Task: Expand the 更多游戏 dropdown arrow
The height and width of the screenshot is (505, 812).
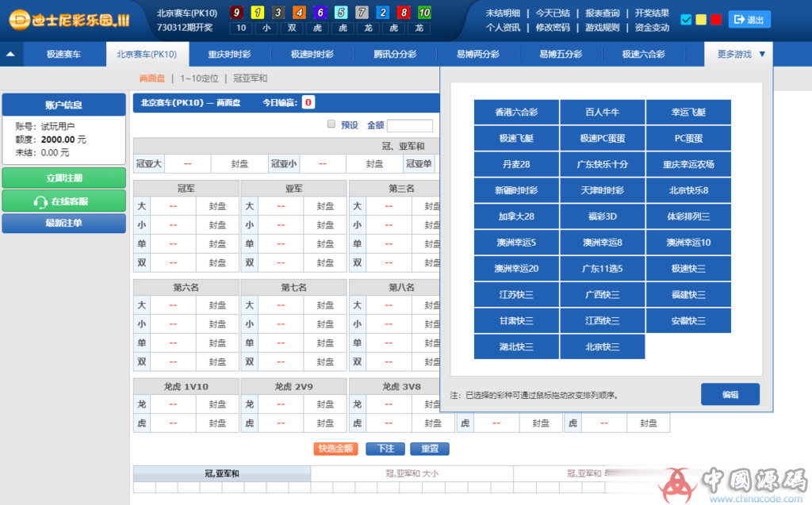Action: point(762,54)
